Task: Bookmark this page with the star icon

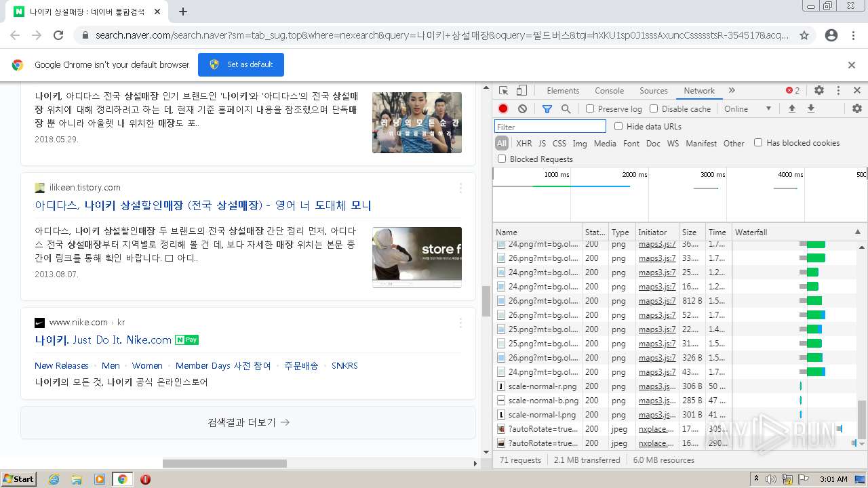Action: [x=804, y=35]
